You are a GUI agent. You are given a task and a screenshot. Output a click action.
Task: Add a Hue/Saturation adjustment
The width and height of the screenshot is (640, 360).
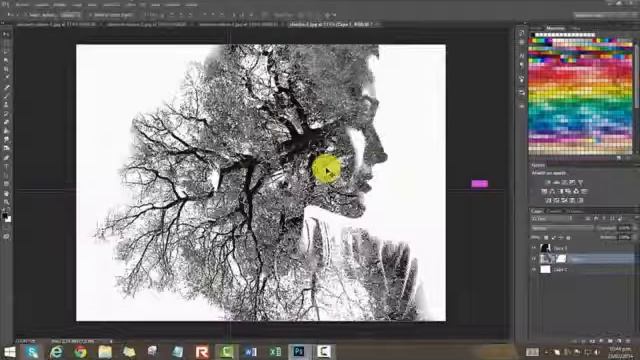tap(544, 191)
